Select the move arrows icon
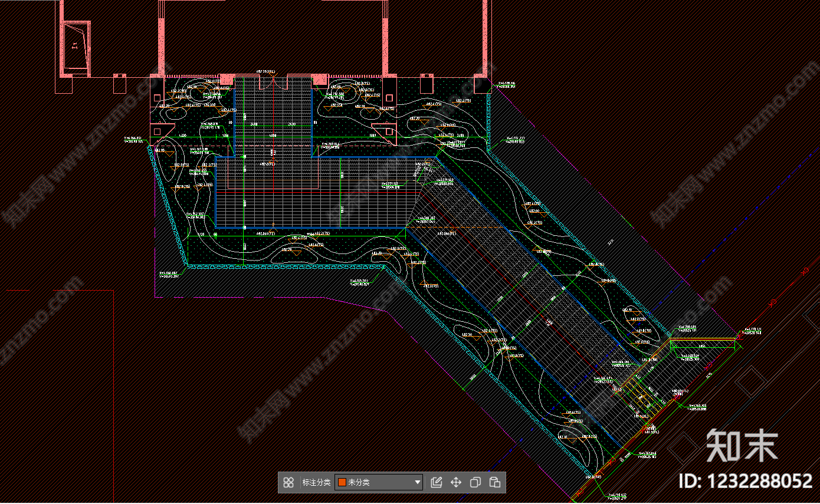 pyautogui.click(x=456, y=482)
